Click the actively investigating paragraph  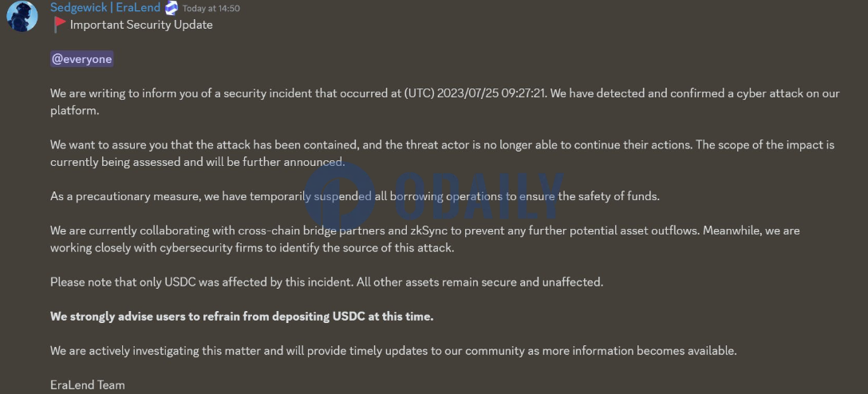[x=393, y=351]
